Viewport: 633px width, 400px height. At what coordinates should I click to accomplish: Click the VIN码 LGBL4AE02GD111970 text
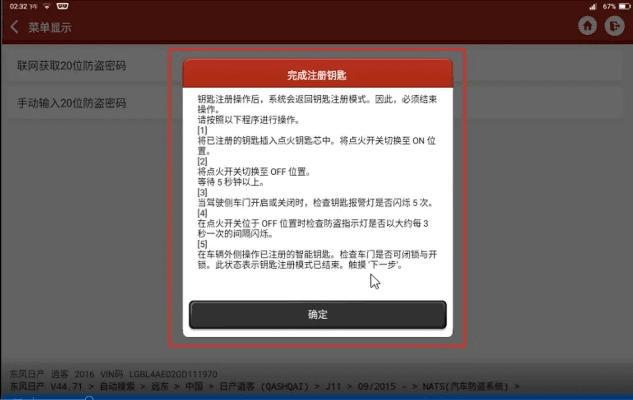click(159, 374)
